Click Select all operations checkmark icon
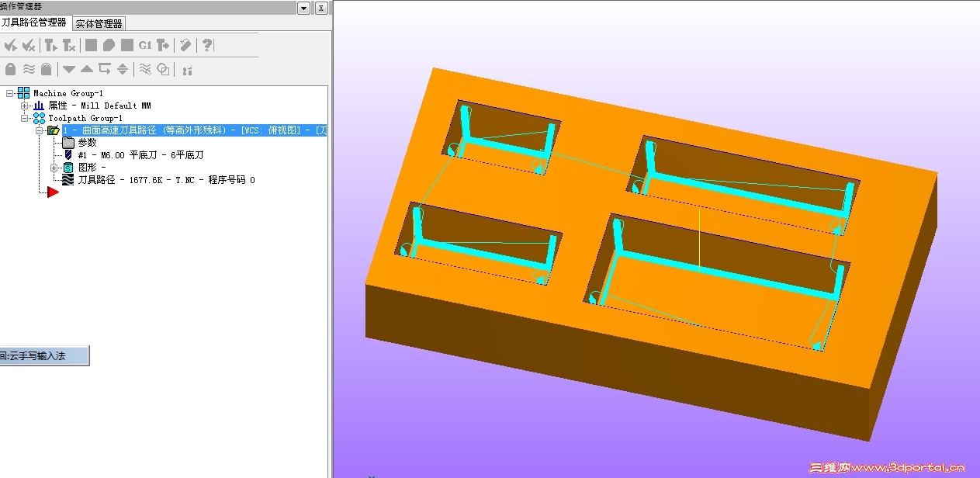 [x=10, y=46]
